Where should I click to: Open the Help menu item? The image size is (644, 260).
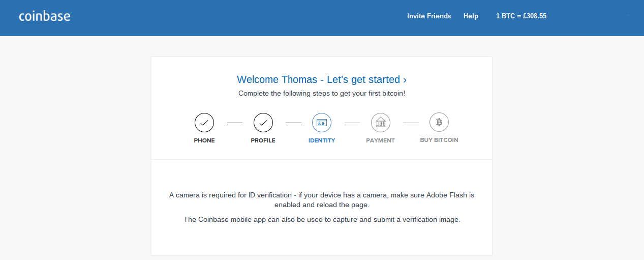(x=471, y=16)
